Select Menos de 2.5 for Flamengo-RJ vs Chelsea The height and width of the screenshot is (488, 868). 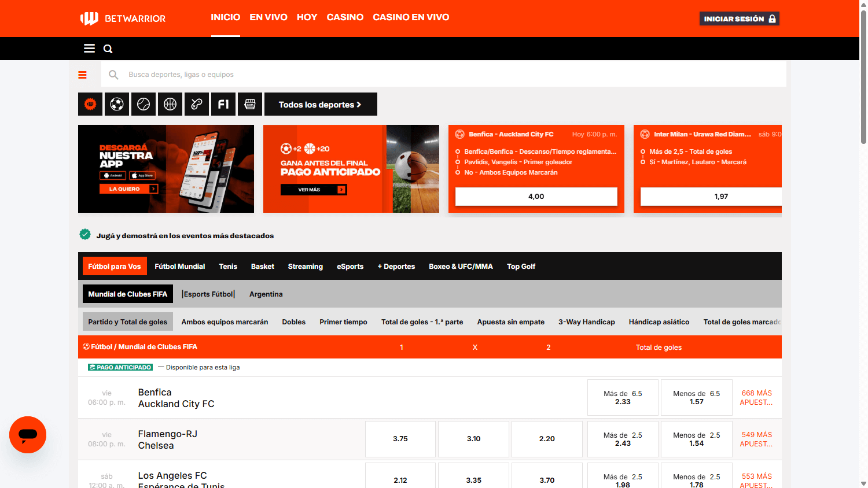pyautogui.click(x=696, y=439)
